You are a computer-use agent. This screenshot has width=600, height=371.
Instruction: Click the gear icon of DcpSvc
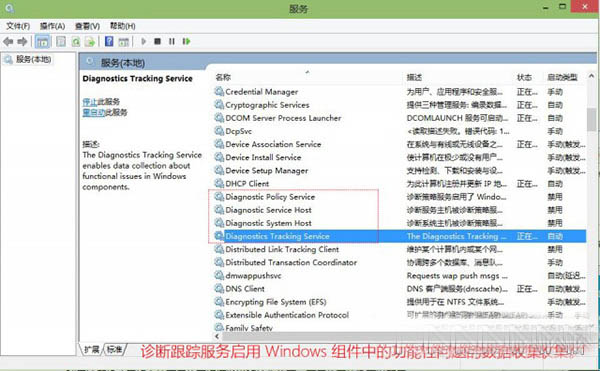click(x=219, y=131)
